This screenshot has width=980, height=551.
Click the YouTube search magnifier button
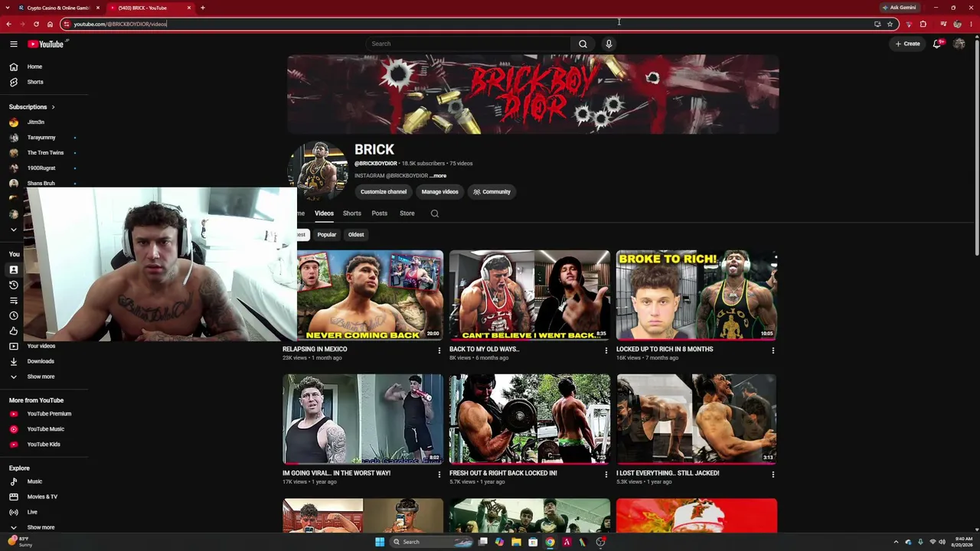pos(583,44)
